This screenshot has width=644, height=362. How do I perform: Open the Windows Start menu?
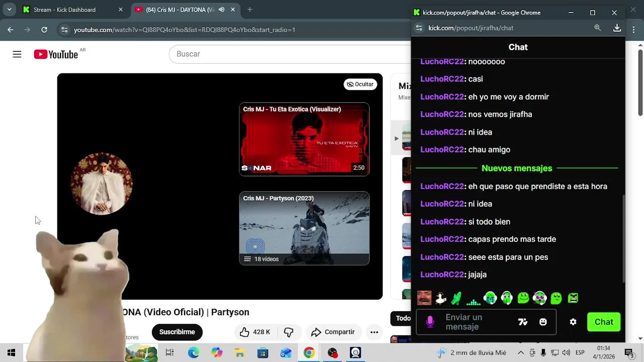[x=11, y=353]
